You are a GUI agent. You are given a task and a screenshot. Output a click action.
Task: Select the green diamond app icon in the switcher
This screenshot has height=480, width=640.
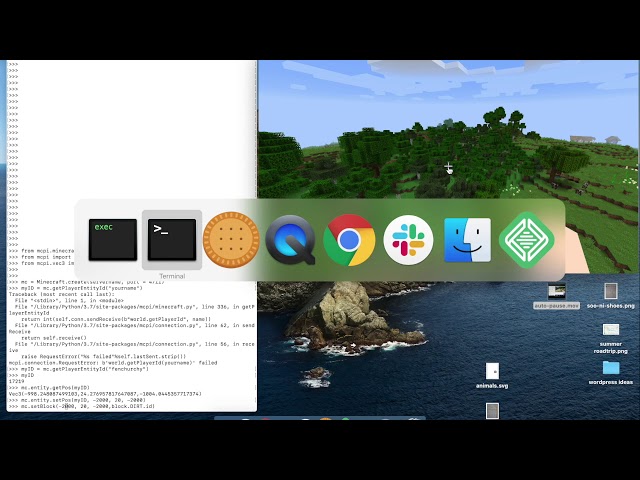tap(527, 240)
